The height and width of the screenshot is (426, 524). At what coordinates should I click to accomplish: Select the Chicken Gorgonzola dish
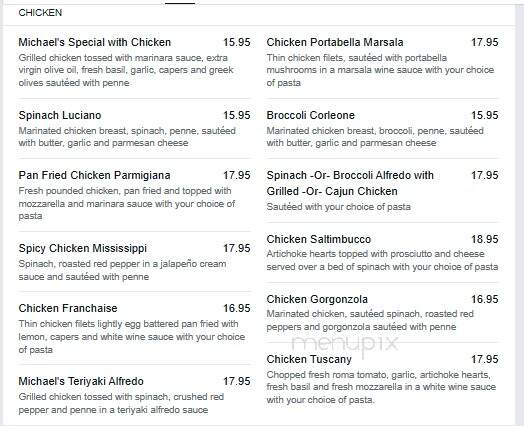pos(317,299)
